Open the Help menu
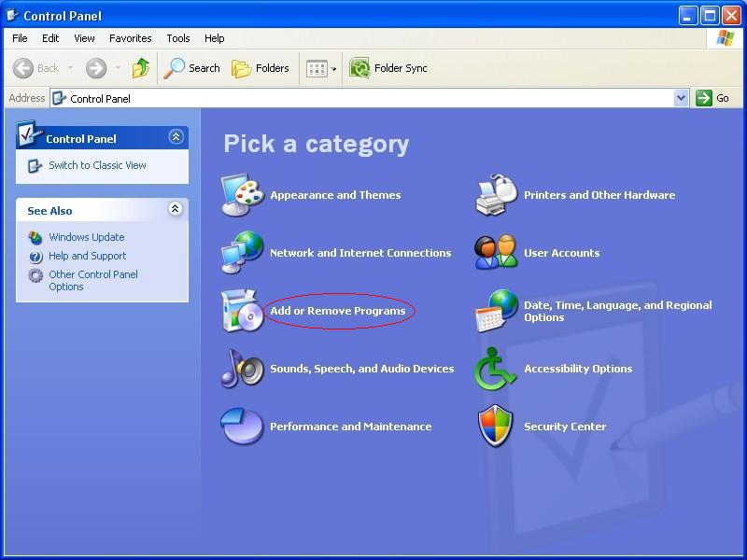 (214, 38)
